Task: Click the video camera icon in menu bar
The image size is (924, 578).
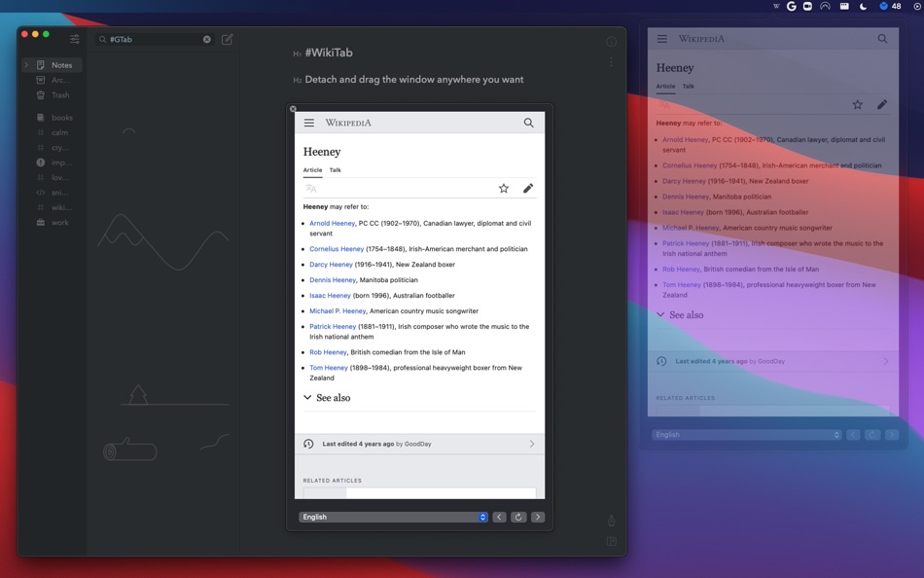Action: click(807, 7)
